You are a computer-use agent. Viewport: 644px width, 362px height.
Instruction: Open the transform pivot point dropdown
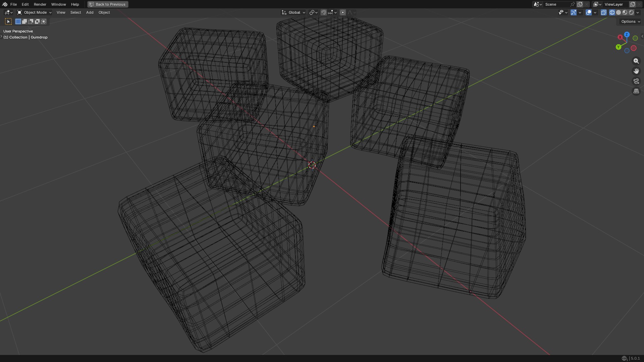[313, 12]
